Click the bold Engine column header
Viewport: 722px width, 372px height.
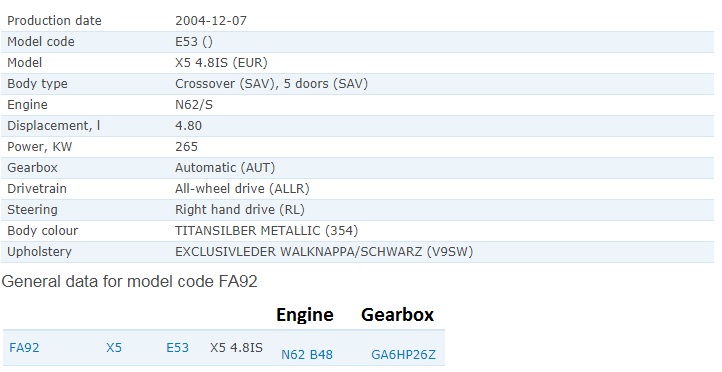point(305,315)
